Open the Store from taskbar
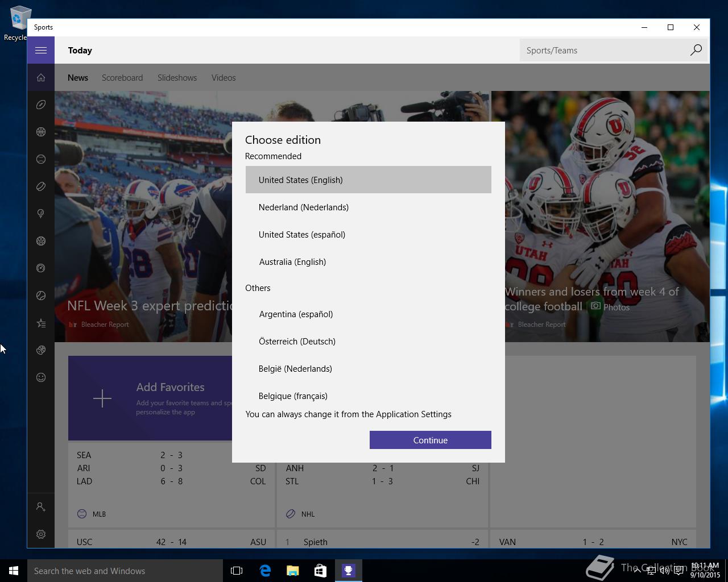 point(321,571)
